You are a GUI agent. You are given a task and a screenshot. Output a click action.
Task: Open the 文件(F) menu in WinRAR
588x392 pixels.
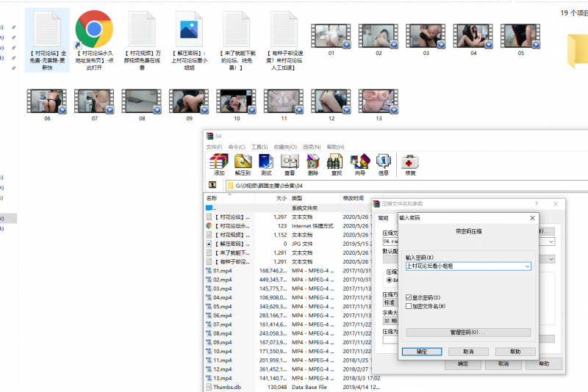coord(214,147)
